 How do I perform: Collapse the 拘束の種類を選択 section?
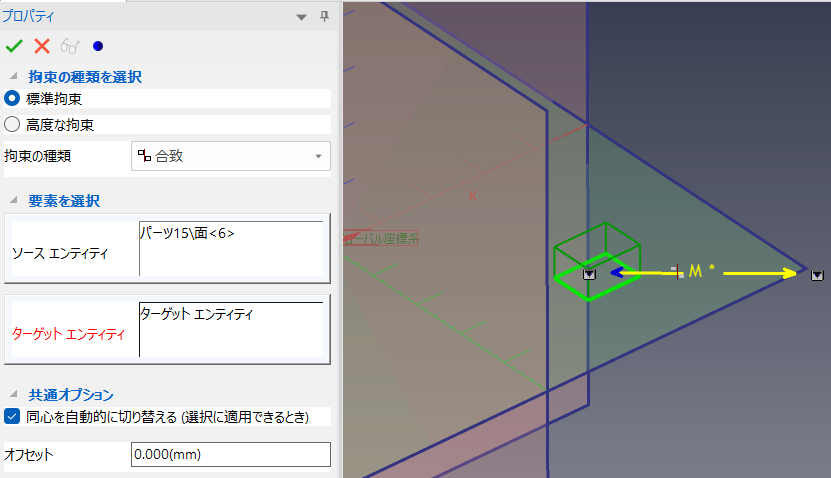point(13,77)
